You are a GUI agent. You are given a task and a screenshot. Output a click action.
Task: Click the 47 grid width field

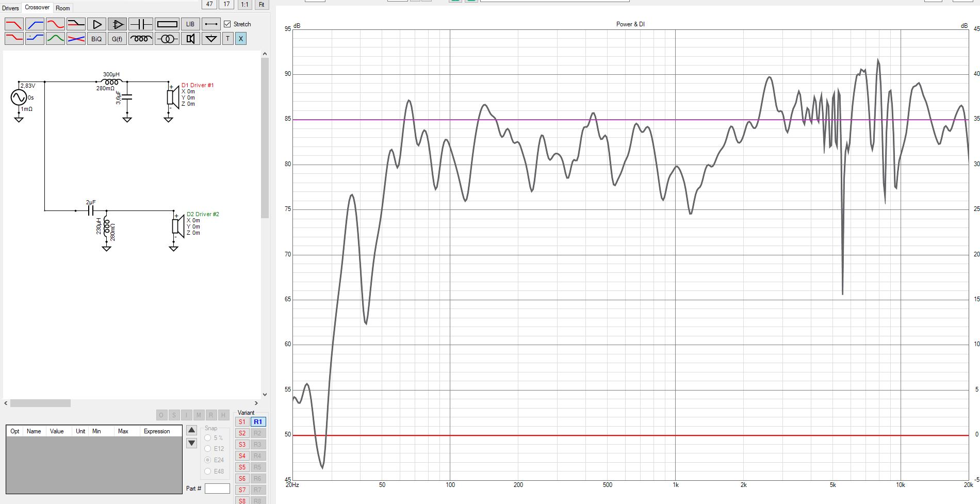click(x=209, y=4)
